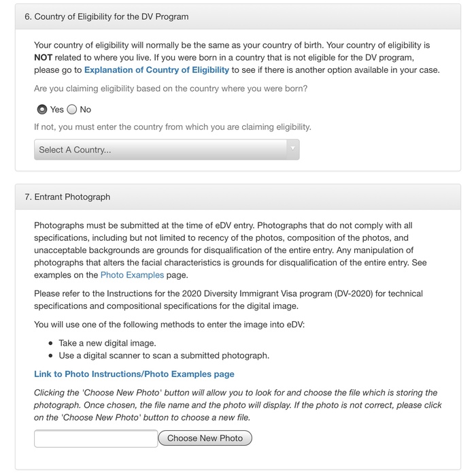Open the Select A Country dropdown
This screenshot has width=476, height=473.
click(160, 150)
